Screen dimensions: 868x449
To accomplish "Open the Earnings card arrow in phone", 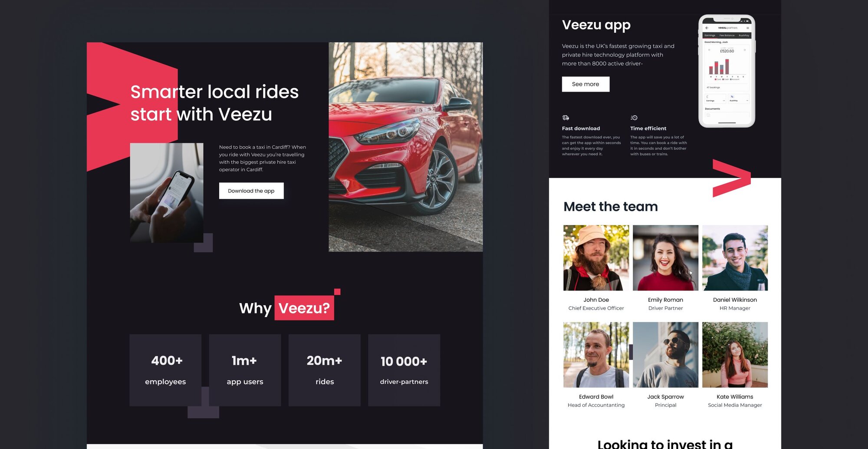I will pos(723,100).
